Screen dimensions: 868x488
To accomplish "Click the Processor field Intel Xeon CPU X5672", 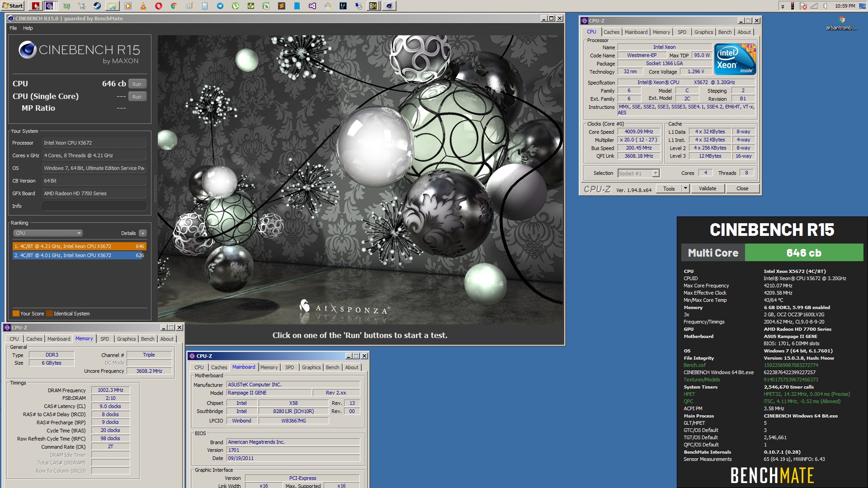I will 94,143.
